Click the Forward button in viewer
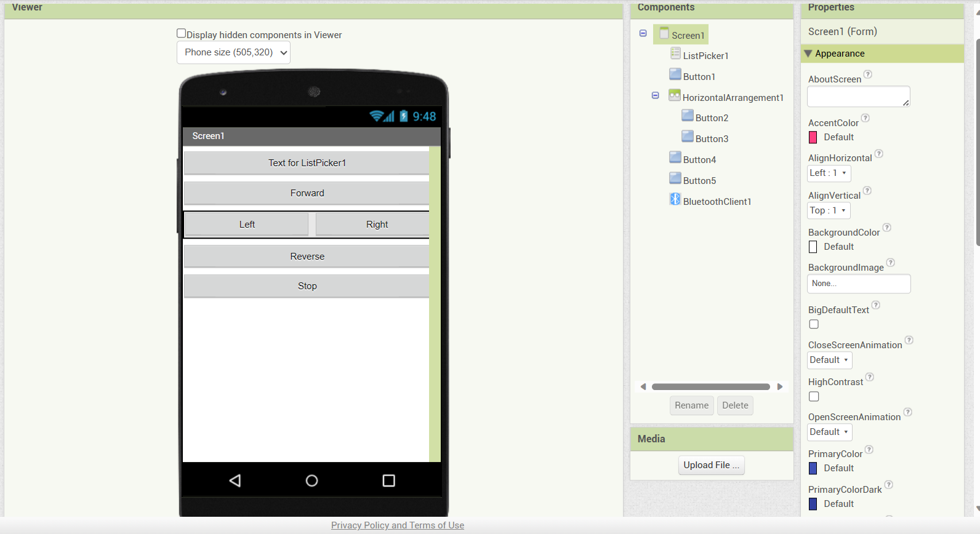 307,193
